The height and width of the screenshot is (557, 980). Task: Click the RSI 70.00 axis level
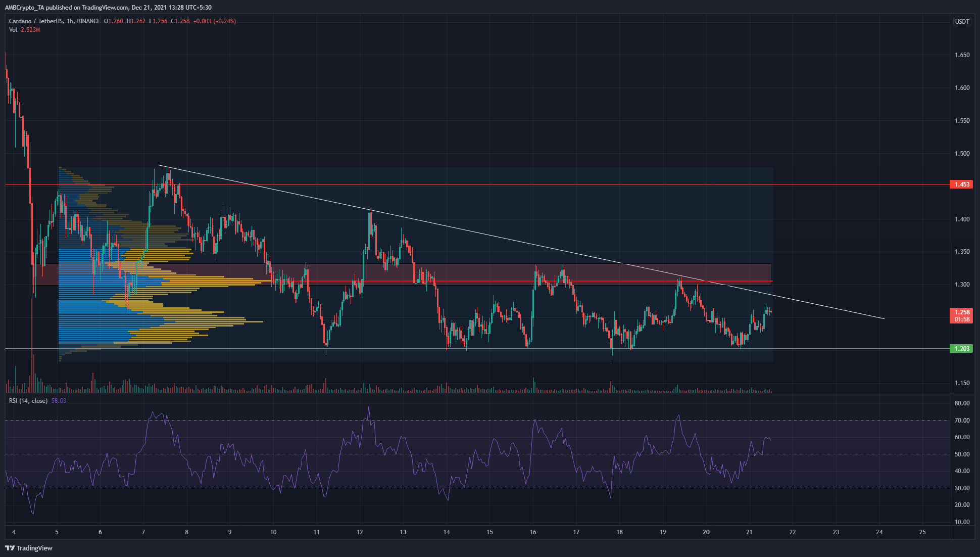click(x=962, y=421)
